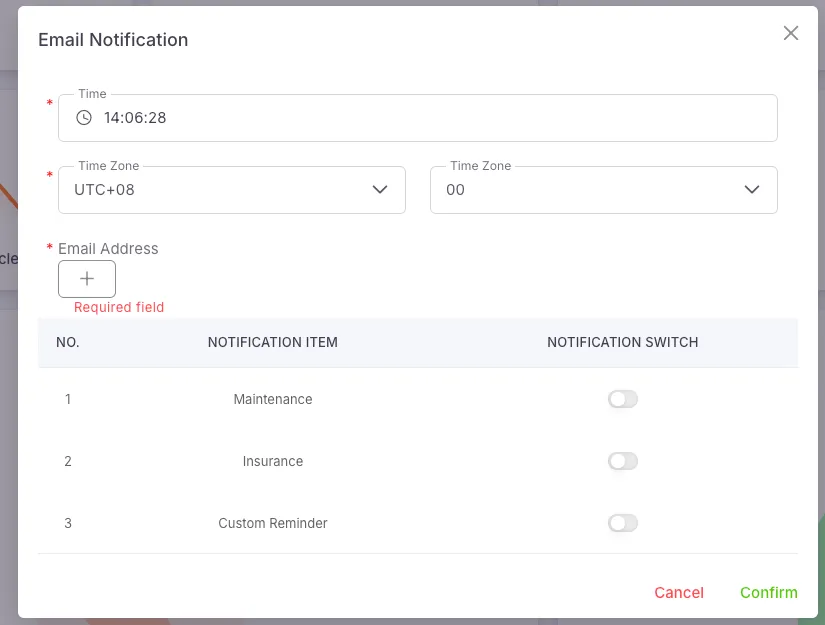The image size is (825, 625).
Task: Click the Required field error message
Action: click(x=119, y=307)
